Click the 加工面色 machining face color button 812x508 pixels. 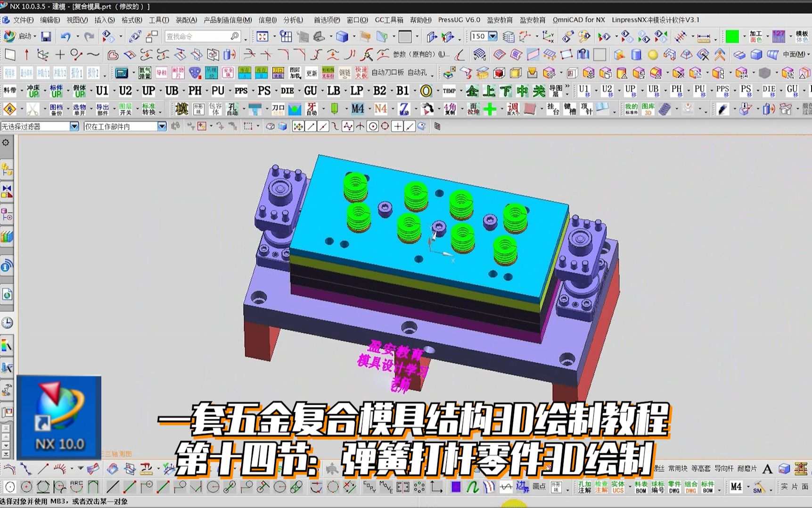756,37
